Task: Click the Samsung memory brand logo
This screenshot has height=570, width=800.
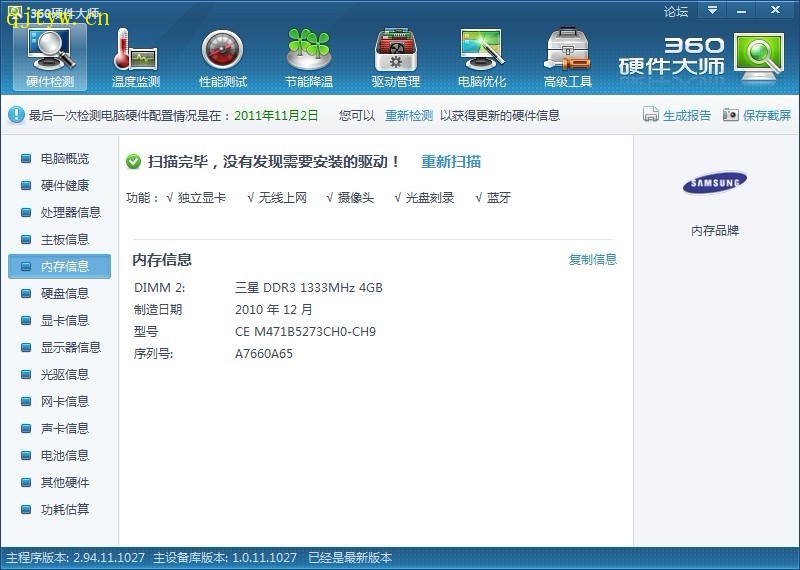Action: click(715, 183)
